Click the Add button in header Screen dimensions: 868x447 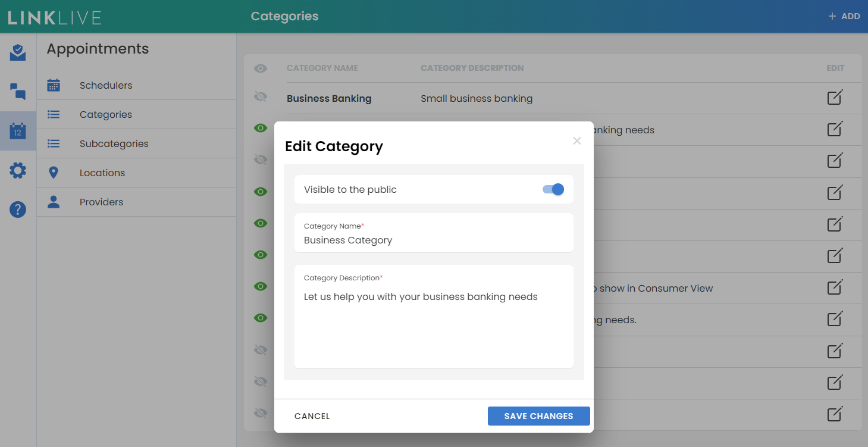coord(844,16)
